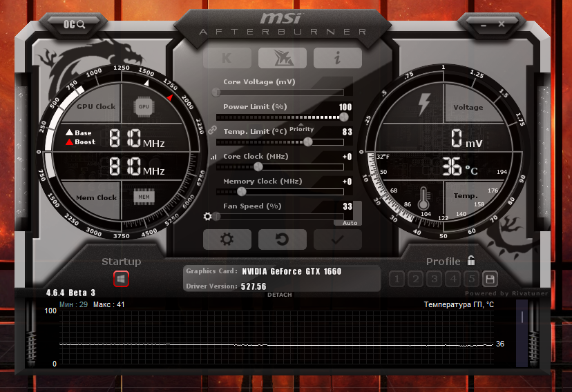Image resolution: width=572 pixels, height=392 pixels.
Task: Toggle the Priority marker on Temp. Limit
Action: point(301,128)
